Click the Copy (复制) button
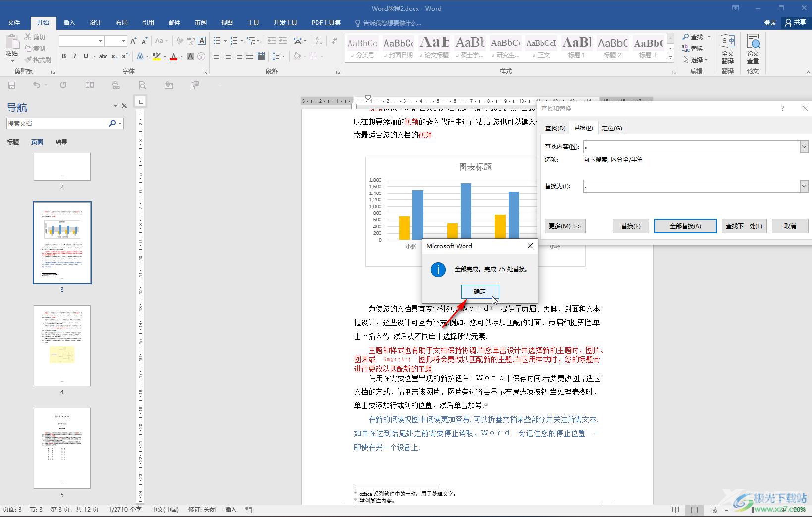This screenshot has width=812, height=517. (35, 48)
